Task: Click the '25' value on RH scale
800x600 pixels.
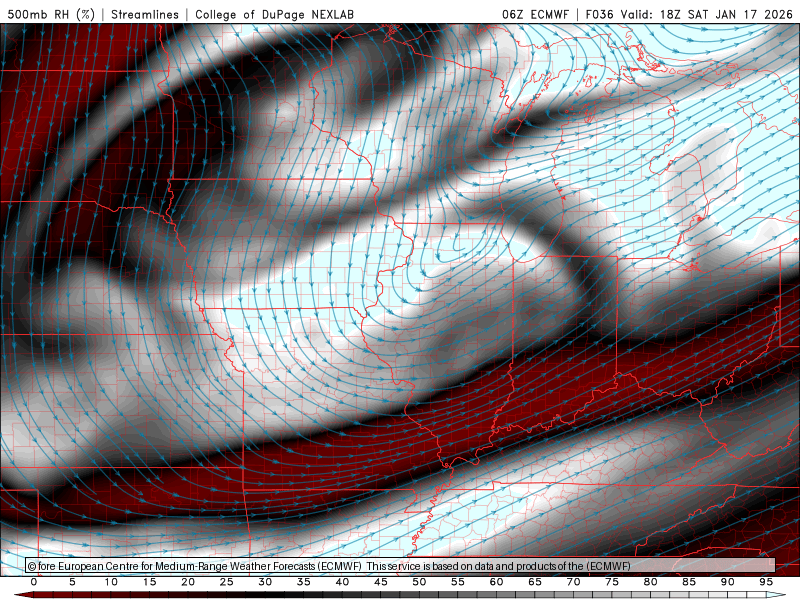Action: click(x=227, y=582)
